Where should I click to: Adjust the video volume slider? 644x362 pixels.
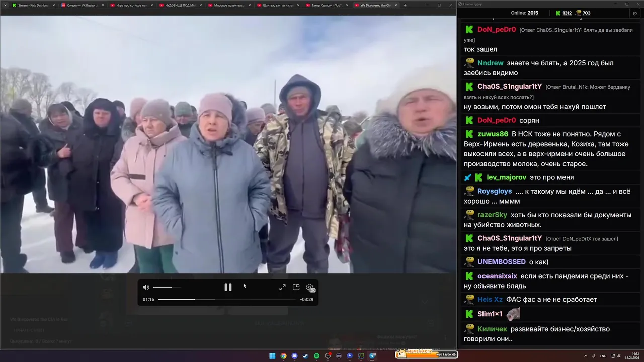tap(167, 287)
